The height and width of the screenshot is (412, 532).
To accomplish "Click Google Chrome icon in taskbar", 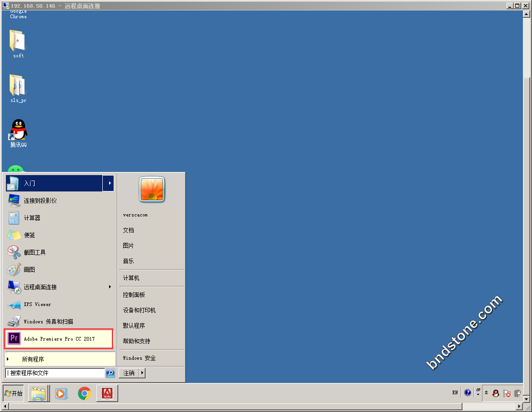I will tap(84, 393).
